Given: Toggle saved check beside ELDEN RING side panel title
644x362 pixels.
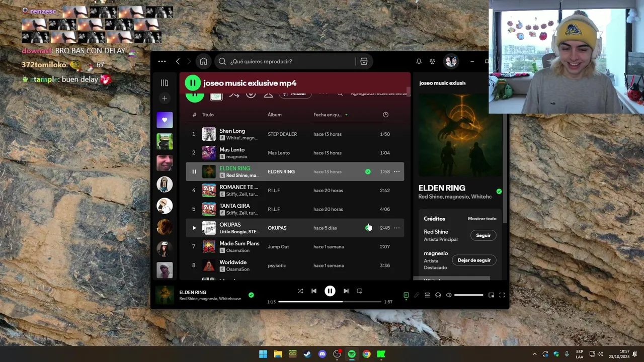Looking at the screenshot, I should pos(499,191).
